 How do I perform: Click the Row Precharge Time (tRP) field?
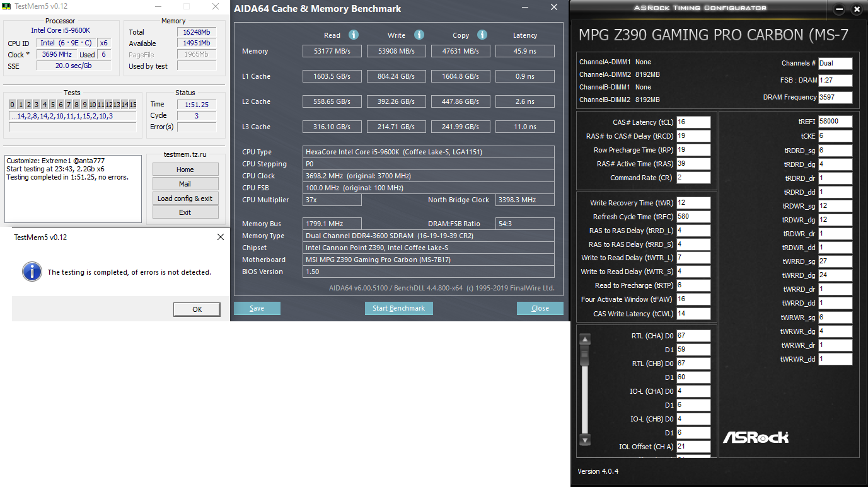[693, 150]
